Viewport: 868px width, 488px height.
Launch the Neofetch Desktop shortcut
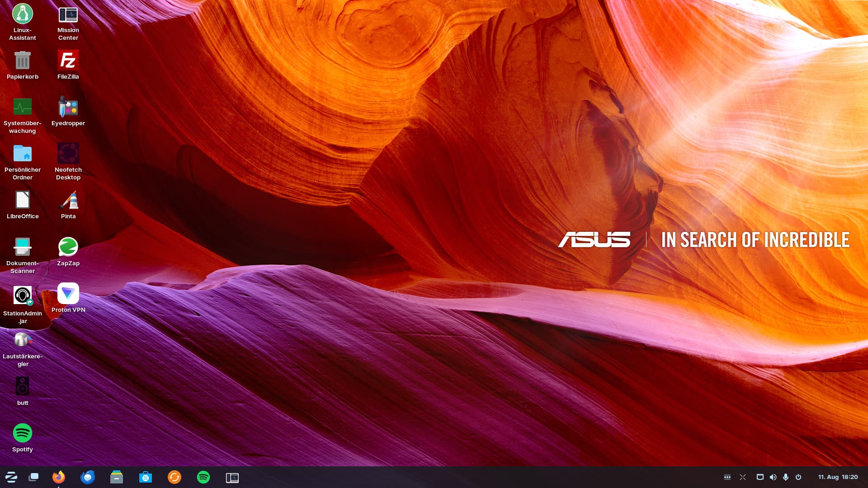pos(68,154)
